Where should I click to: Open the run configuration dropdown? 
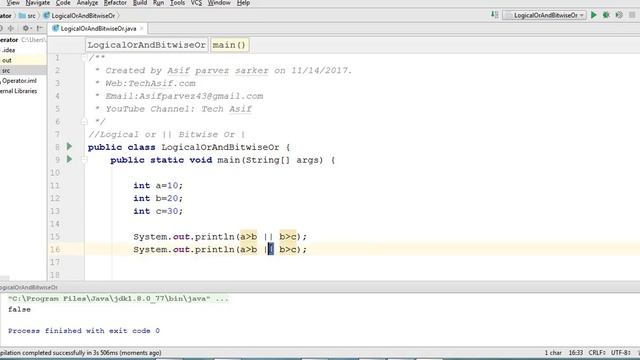[544, 15]
